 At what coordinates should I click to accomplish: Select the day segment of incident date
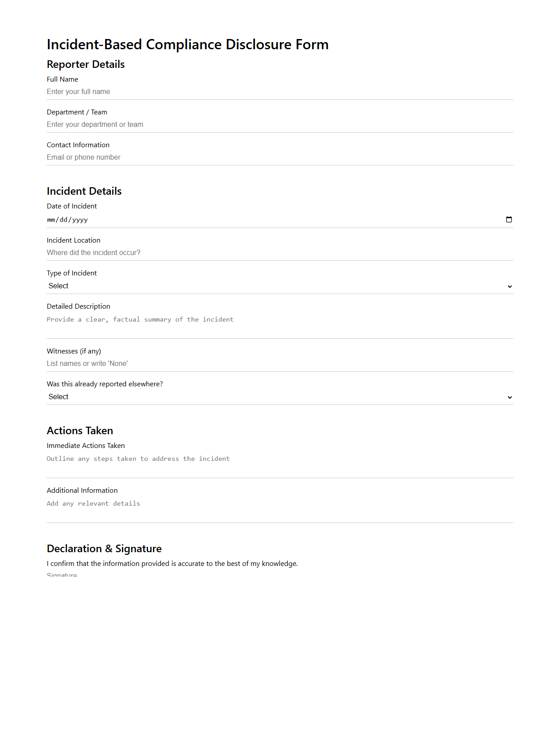click(63, 220)
